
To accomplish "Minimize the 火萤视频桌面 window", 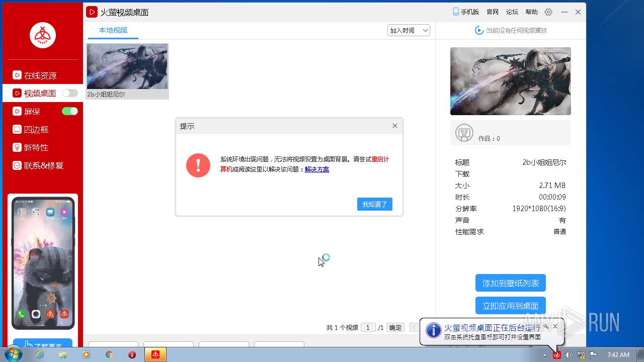I will [565, 12].
